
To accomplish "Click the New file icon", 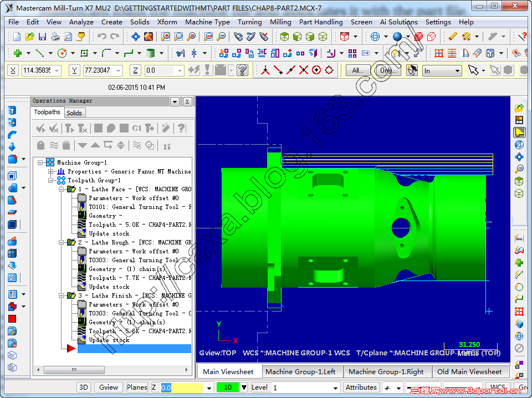I will pos(17,36).
